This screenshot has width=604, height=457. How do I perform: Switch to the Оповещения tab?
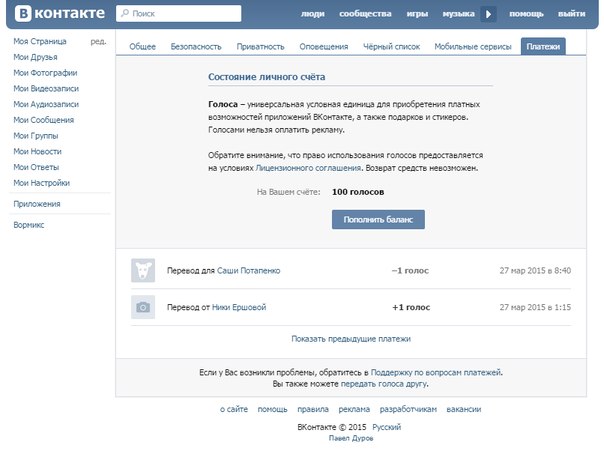click(324, 47)
